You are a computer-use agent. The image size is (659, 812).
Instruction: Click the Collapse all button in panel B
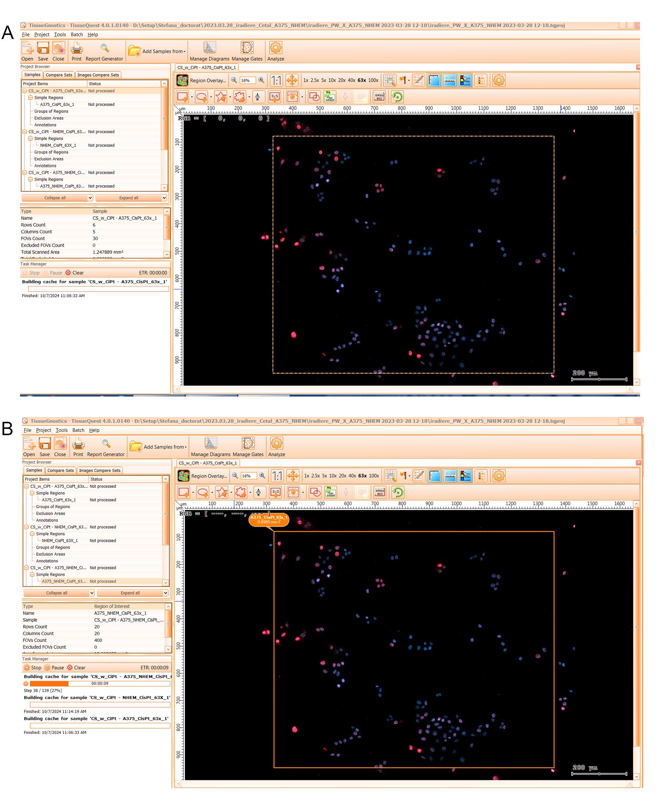point(57,593)
